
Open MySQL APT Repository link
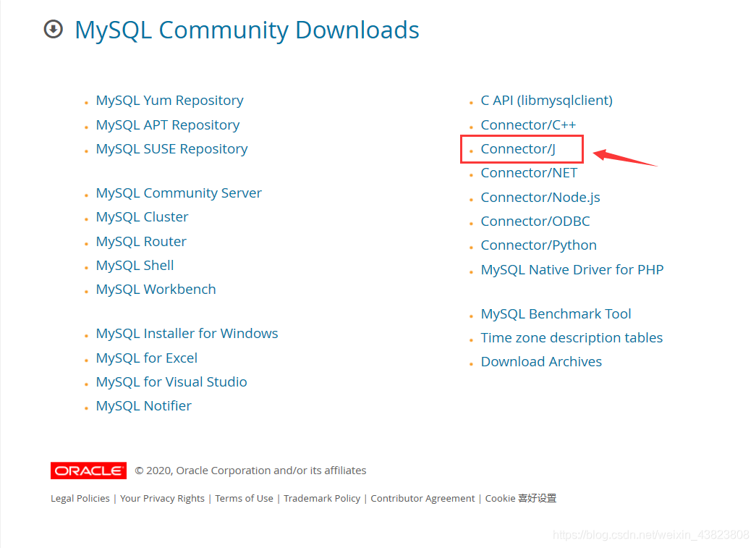point(168,125)
